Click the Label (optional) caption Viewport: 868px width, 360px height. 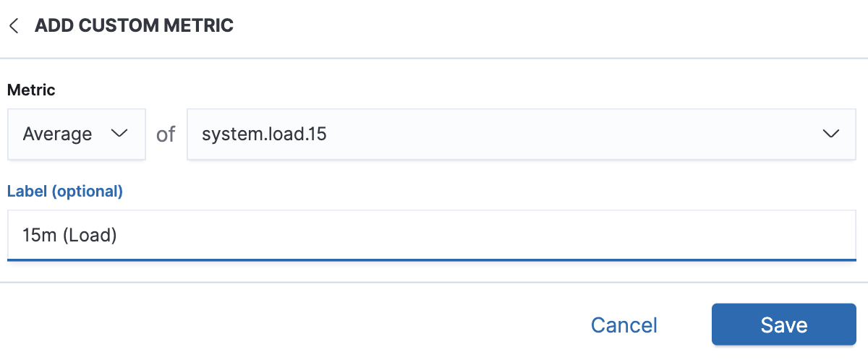point(65,192)
